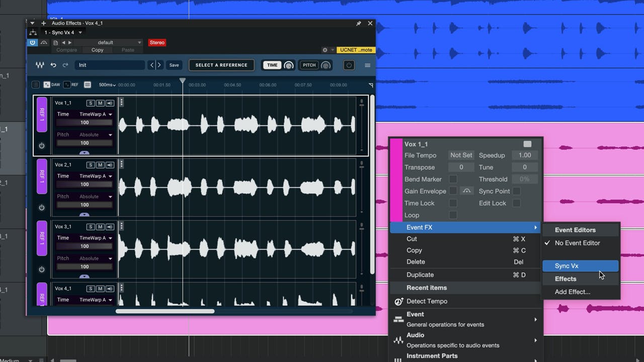The width and height of the screenshot is (644, 362).
Task: Open the plugin settings gear icon
Action: (325, 50)
